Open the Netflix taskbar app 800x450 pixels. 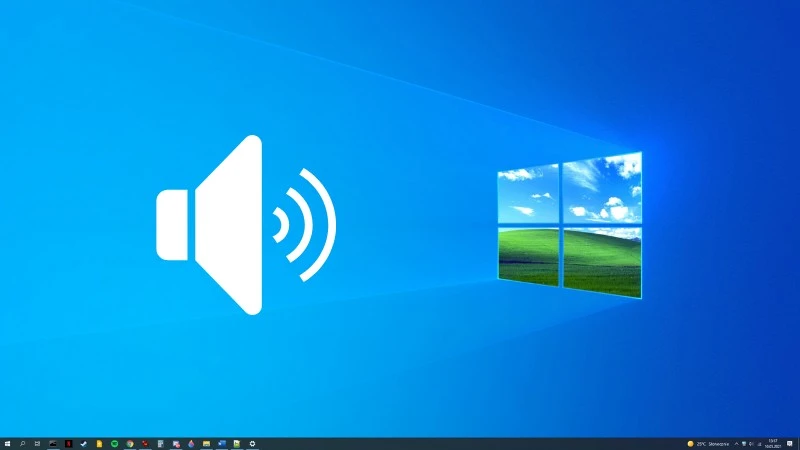(68, 444)
